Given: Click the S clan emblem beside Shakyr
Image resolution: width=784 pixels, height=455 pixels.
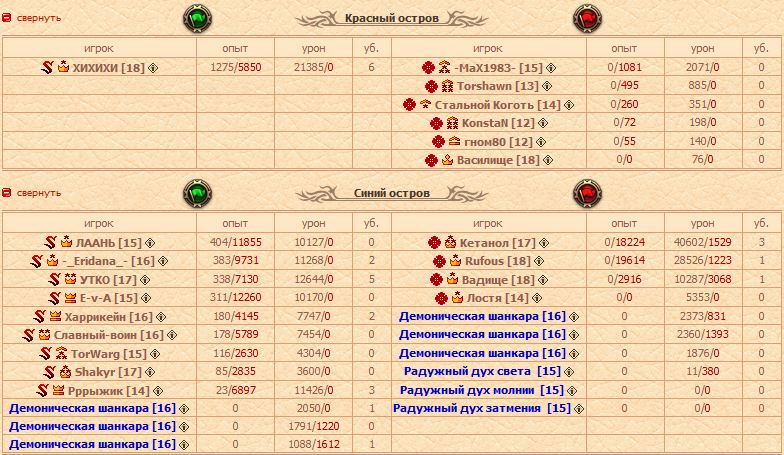Looking at the screenshot, I should click(50, 372).
